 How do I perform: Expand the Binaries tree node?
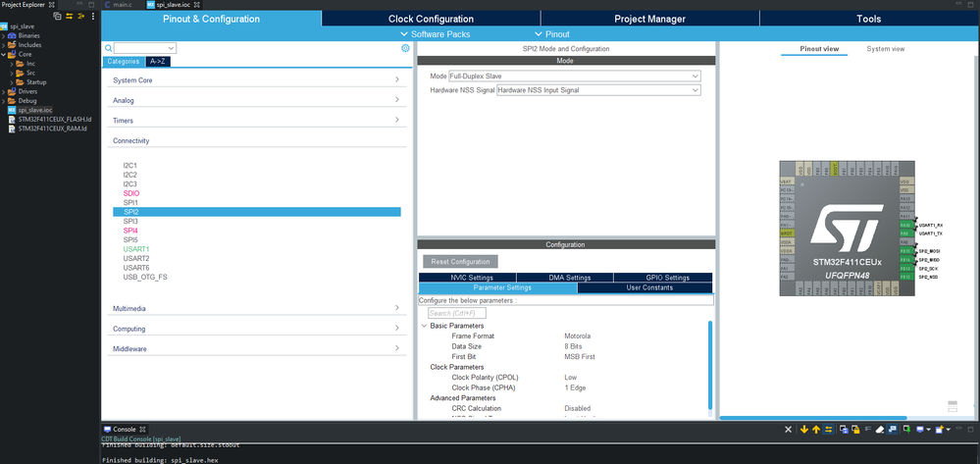click(x=4, y=35)
